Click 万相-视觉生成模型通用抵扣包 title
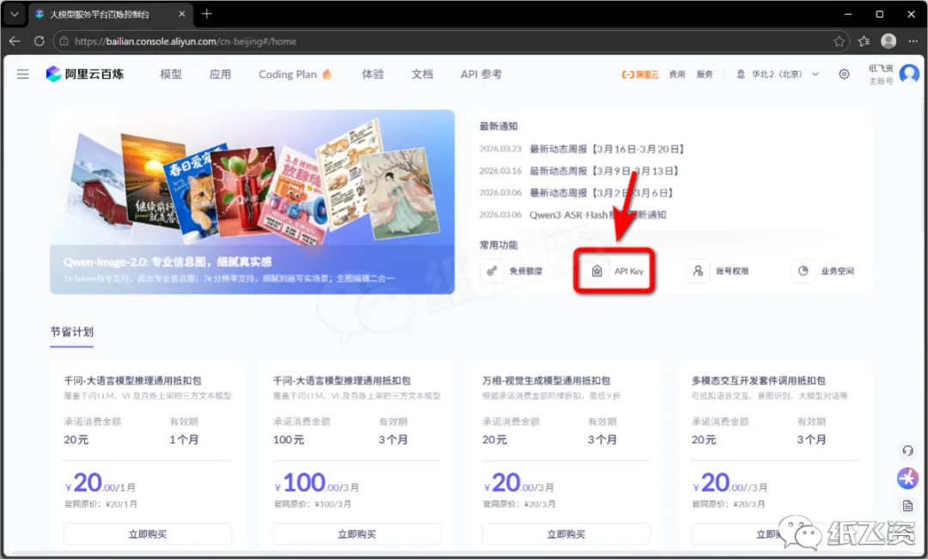The height and width of the screenshot is (560, 928). tap(546, 380)
